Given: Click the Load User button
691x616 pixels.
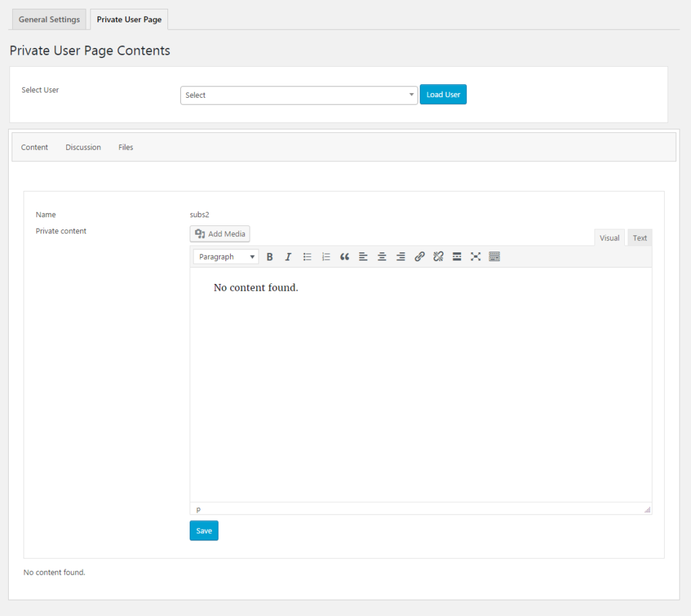Looking at the screenshot, I should tap(443, 94).
